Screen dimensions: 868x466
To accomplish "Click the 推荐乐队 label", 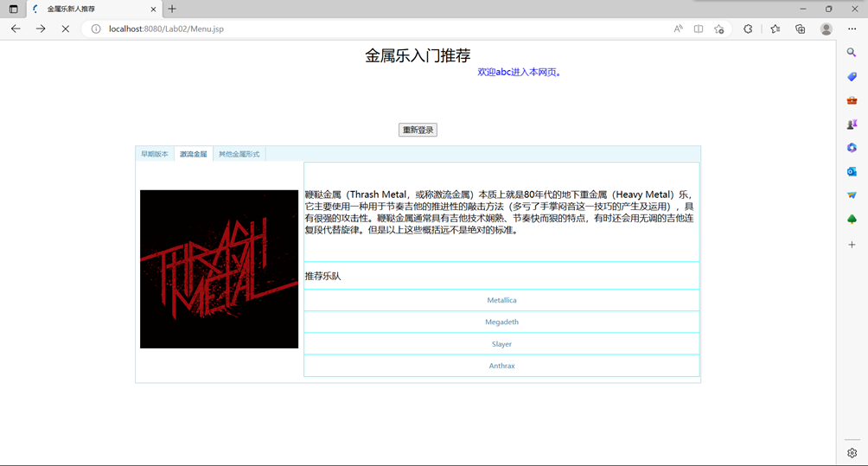I will click(x=322, y=276).
